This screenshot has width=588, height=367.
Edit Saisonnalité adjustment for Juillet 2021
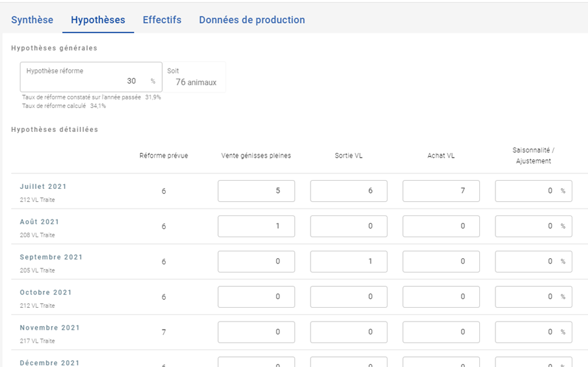tap(534, 191)
